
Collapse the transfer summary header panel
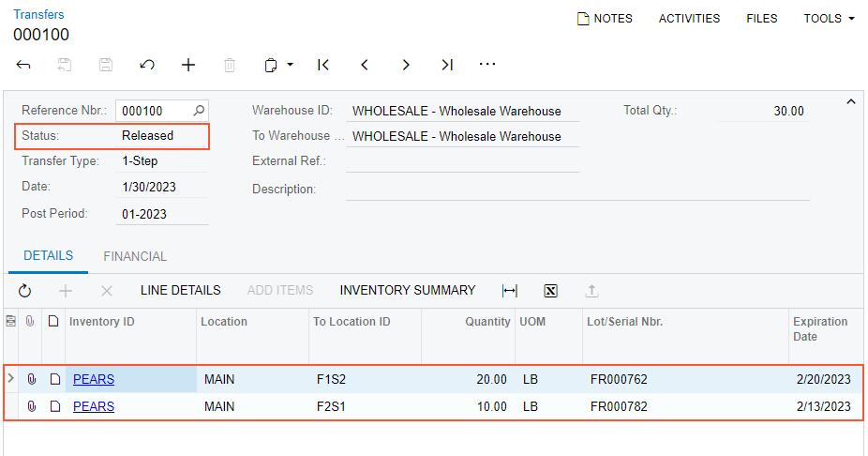tap(851, 101)
